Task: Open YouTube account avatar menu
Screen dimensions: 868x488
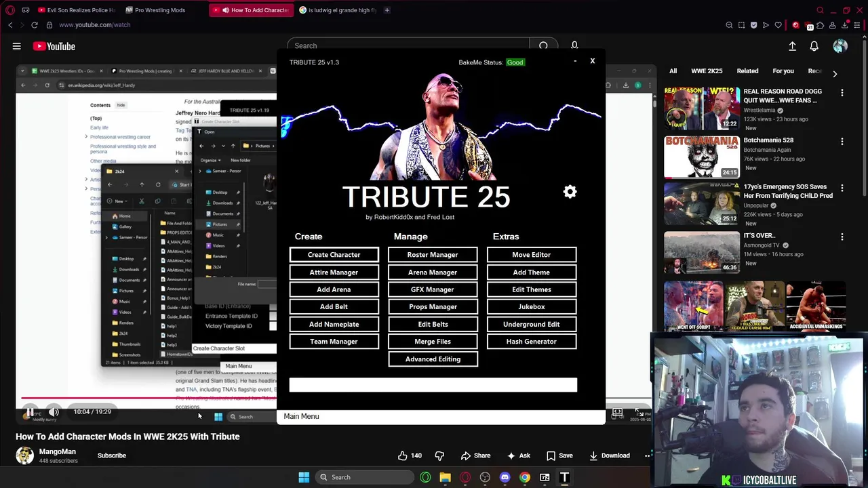Action: [840, 46]
